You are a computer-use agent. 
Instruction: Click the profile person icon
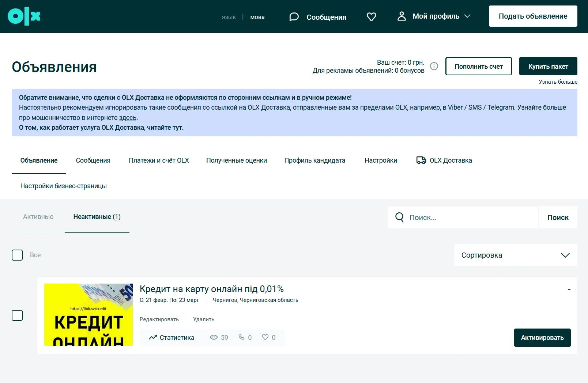click(402, 16)
